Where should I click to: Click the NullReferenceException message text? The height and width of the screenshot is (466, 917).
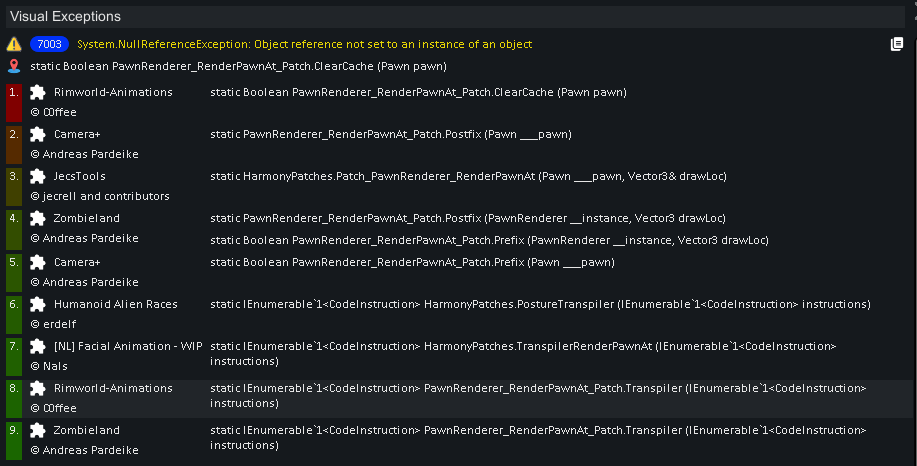click(305, 44)
